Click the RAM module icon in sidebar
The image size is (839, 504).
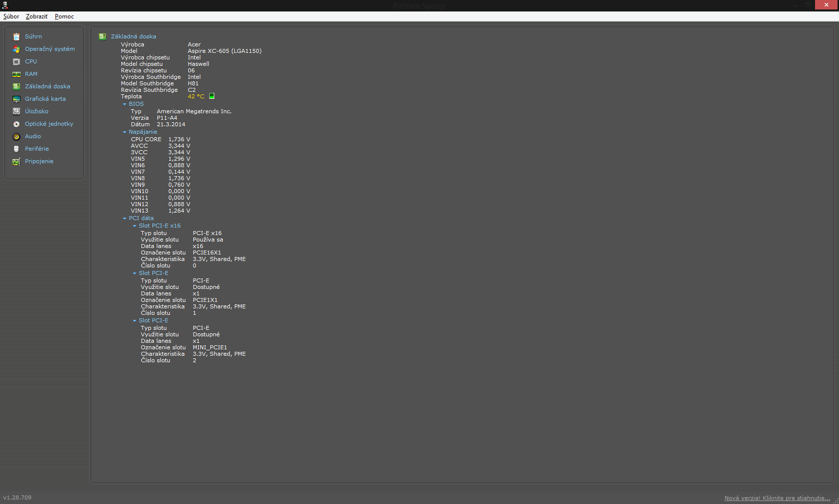[16, 74]
